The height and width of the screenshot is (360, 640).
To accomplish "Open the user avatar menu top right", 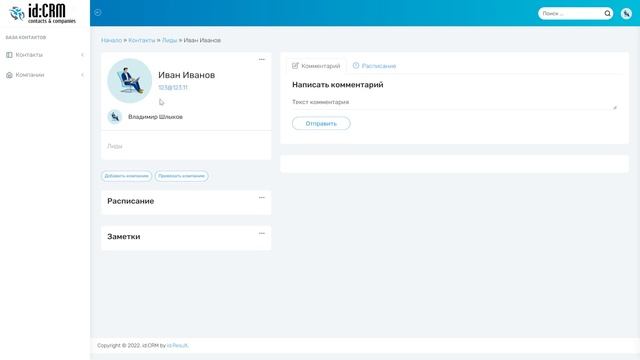I will pos(626,13).
